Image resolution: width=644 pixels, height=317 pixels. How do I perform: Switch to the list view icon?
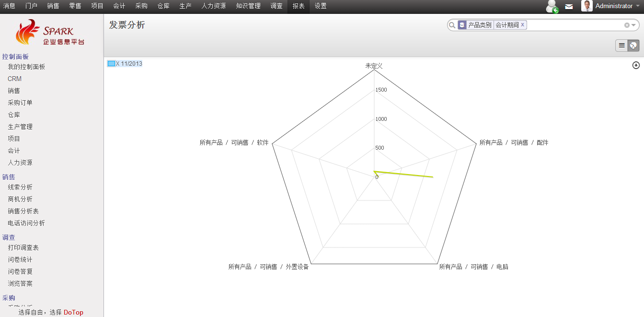click(x=621, y=46)
